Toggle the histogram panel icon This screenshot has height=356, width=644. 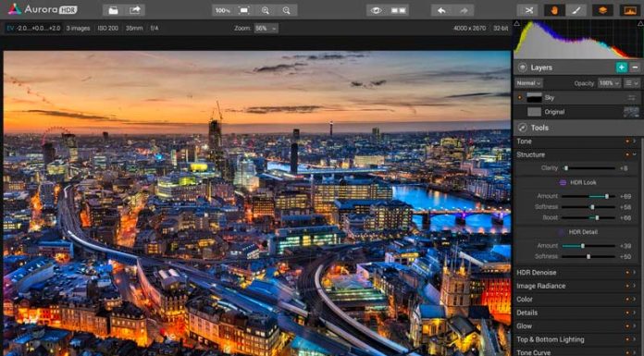(629, 10)
